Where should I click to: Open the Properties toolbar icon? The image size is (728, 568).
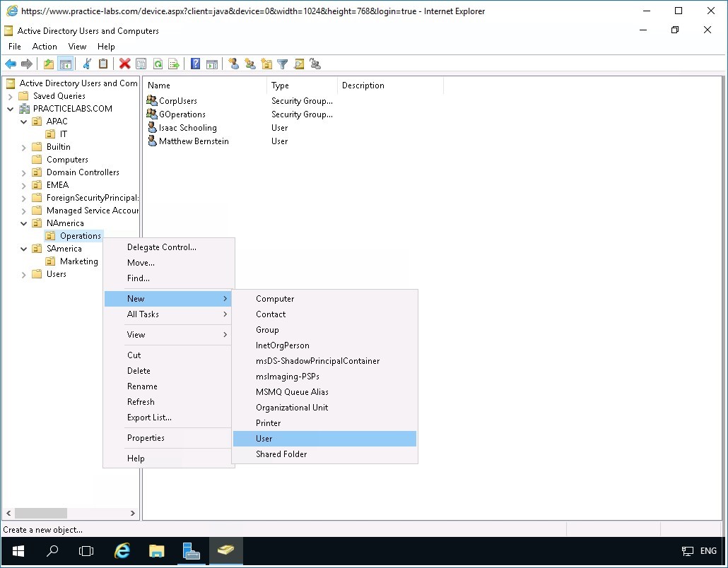click(x=141, y=64)
